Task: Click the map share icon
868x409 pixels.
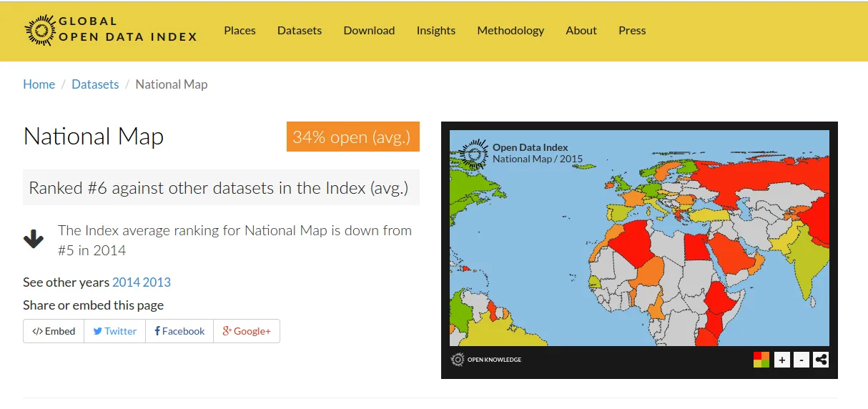Action: (x=821, y=360)
